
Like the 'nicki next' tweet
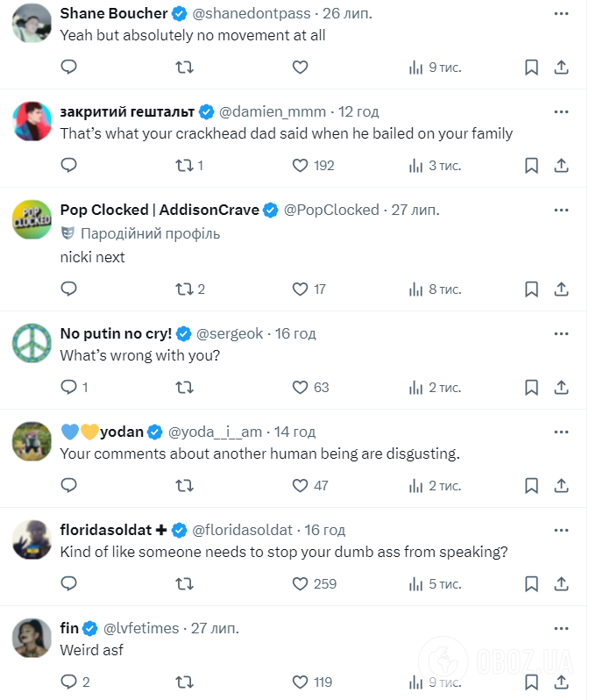(x=301, y=289)
